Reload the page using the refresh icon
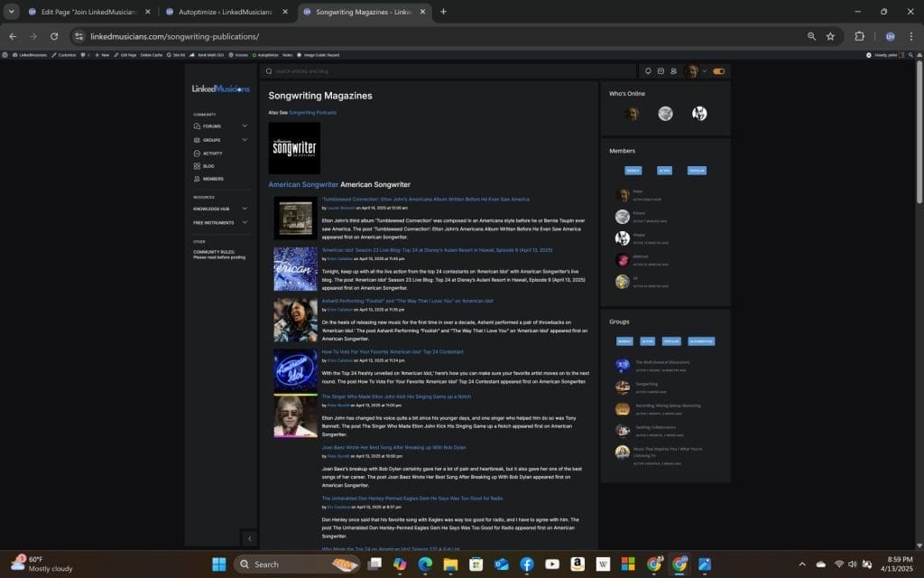This screenshot has width=924, height=578. (x=54, y=36)
